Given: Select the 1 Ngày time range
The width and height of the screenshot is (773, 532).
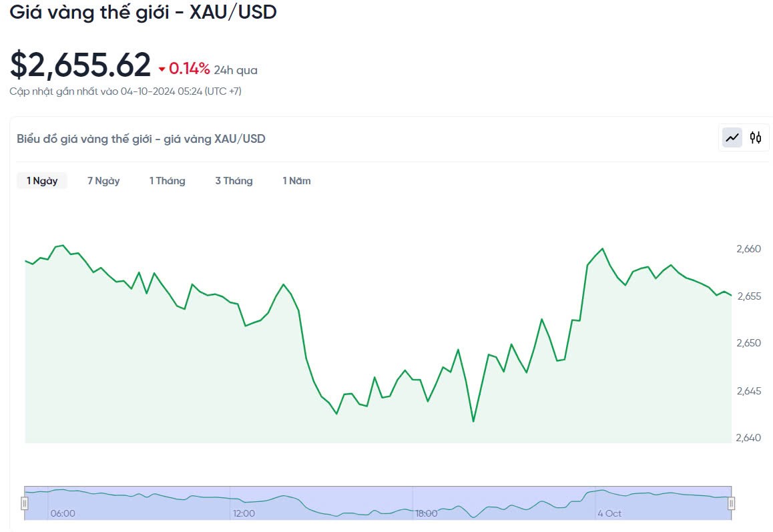Looking at the screenshot, I should click(x=42, y=181).
